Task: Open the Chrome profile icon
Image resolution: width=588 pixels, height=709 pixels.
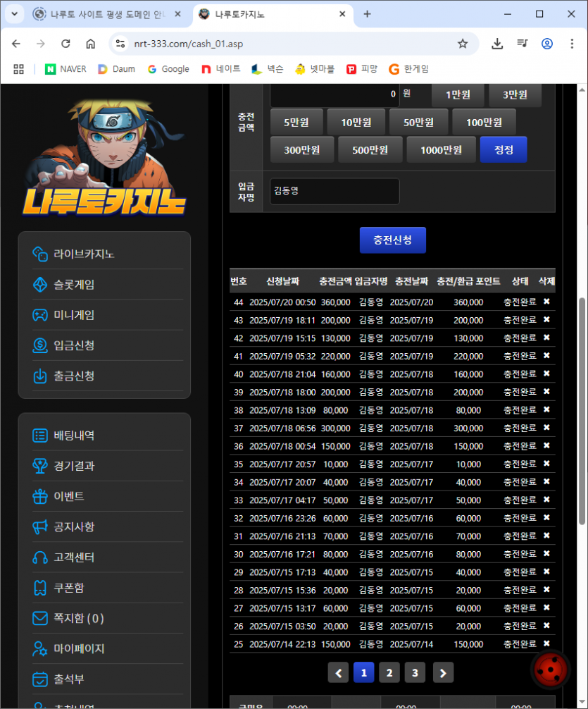Action: point(547,44)
